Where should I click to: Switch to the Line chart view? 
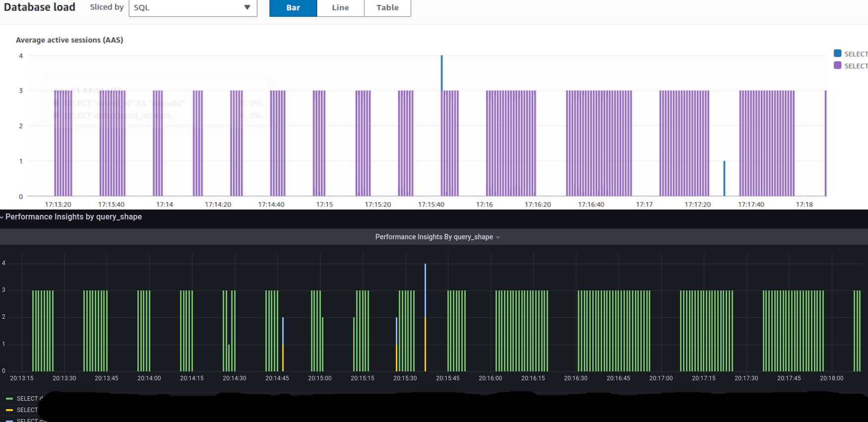[340, 8]
